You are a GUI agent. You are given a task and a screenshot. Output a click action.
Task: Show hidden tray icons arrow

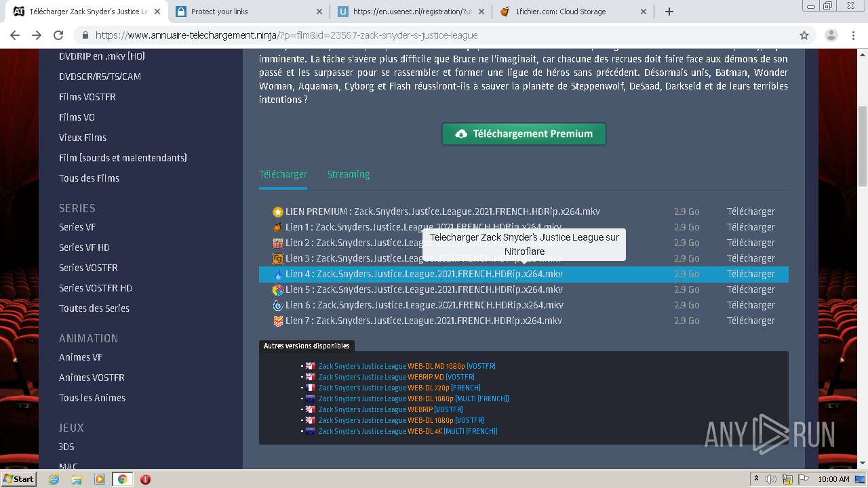click(756, 479)
